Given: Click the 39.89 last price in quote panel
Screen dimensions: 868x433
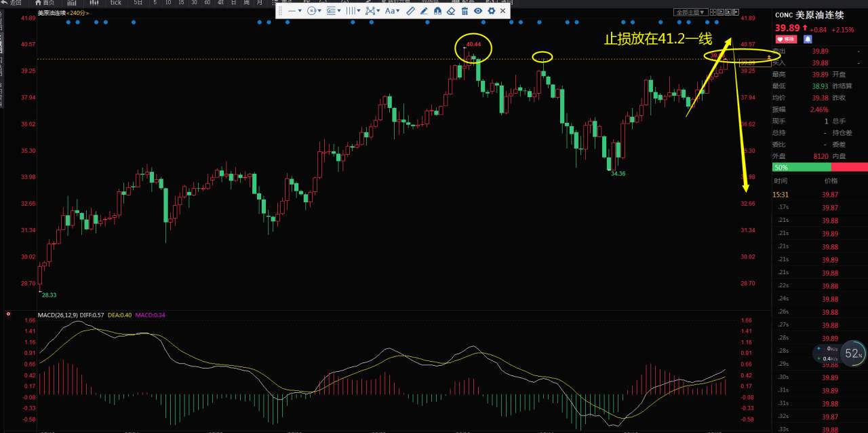Looking at the screenshot, I should click(787, 28).
